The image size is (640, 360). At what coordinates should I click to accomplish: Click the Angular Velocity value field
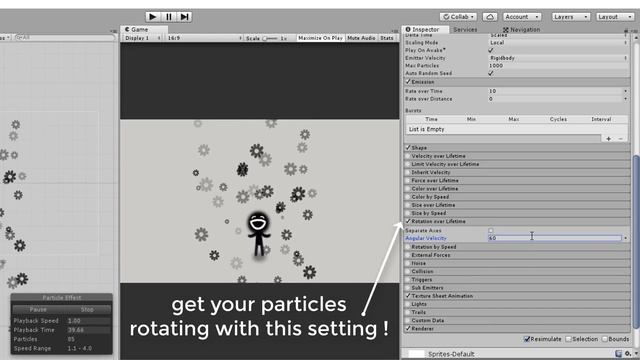pos(555,238)
